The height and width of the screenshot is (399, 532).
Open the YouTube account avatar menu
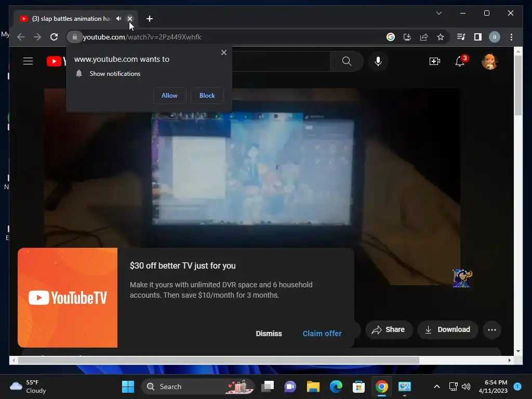coord(489,61)
